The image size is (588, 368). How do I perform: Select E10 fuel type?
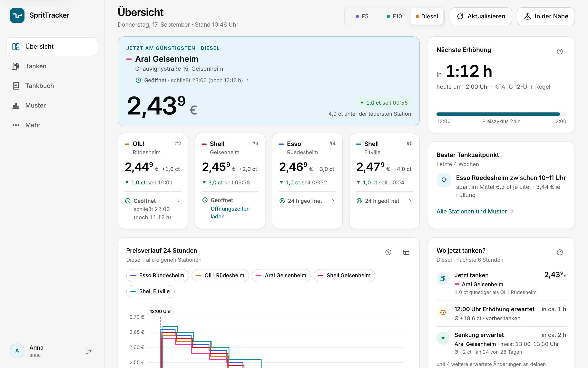coord(394,16)
